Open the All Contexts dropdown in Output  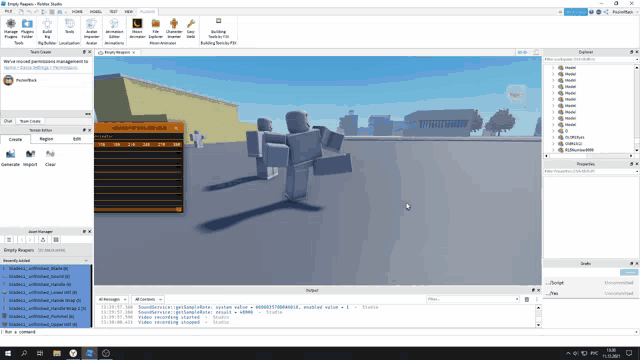point(148,299)
